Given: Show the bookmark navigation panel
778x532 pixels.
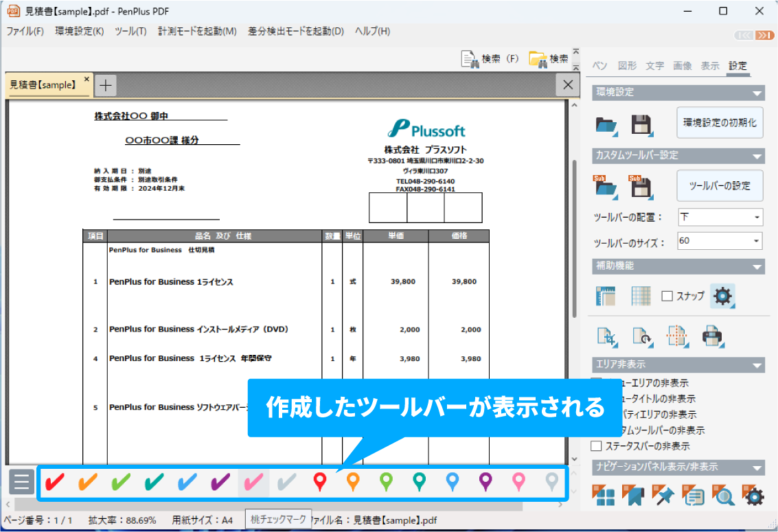Looking at the screenshot, I should (632, 495).
